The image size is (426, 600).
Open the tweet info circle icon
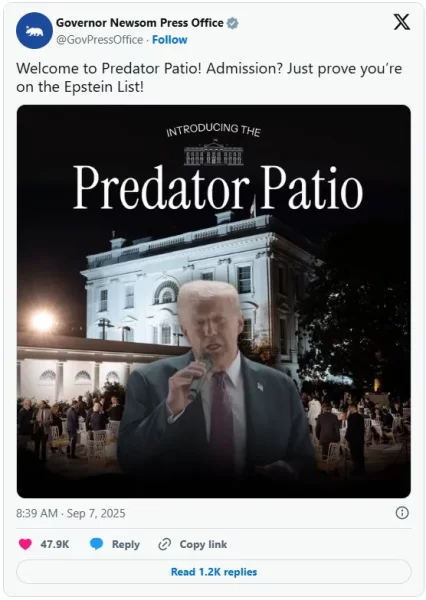tap(402, 513)
